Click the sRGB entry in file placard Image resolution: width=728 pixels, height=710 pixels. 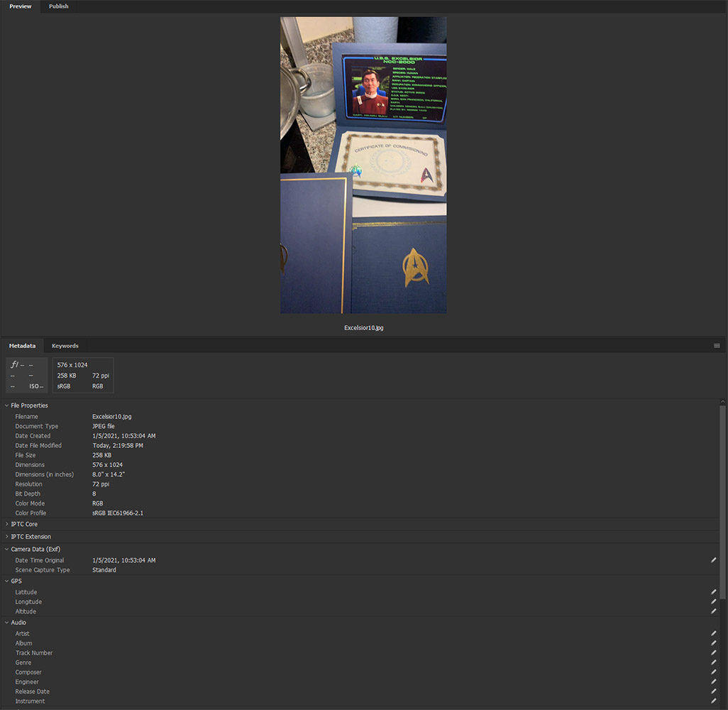click(x=64, y=386)
